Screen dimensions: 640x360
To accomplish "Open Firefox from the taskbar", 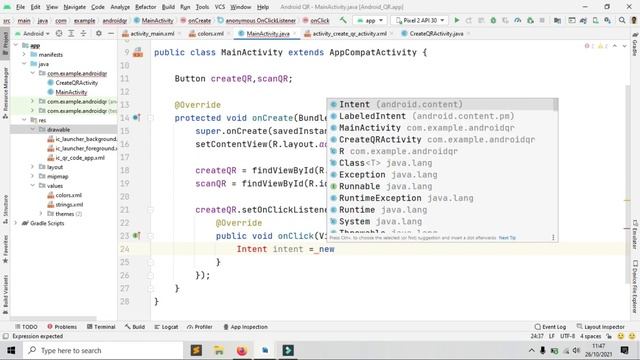I will (x=242, y=350).
